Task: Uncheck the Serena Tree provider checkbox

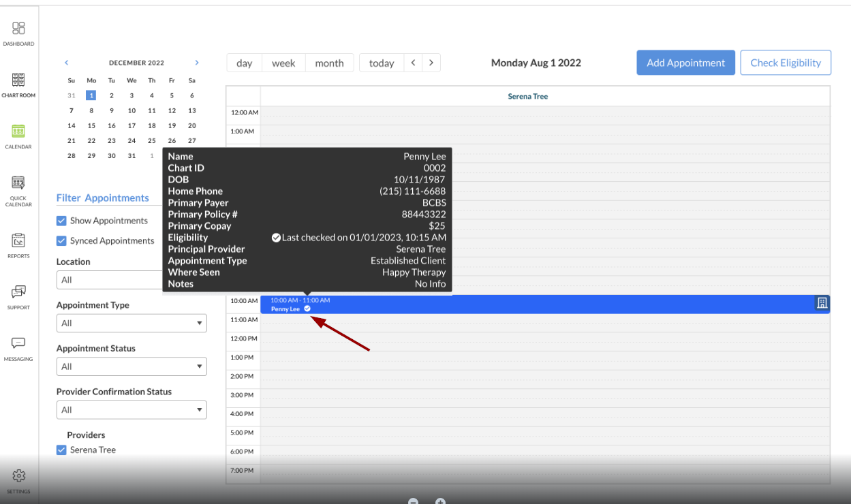Action: [61, 450]
